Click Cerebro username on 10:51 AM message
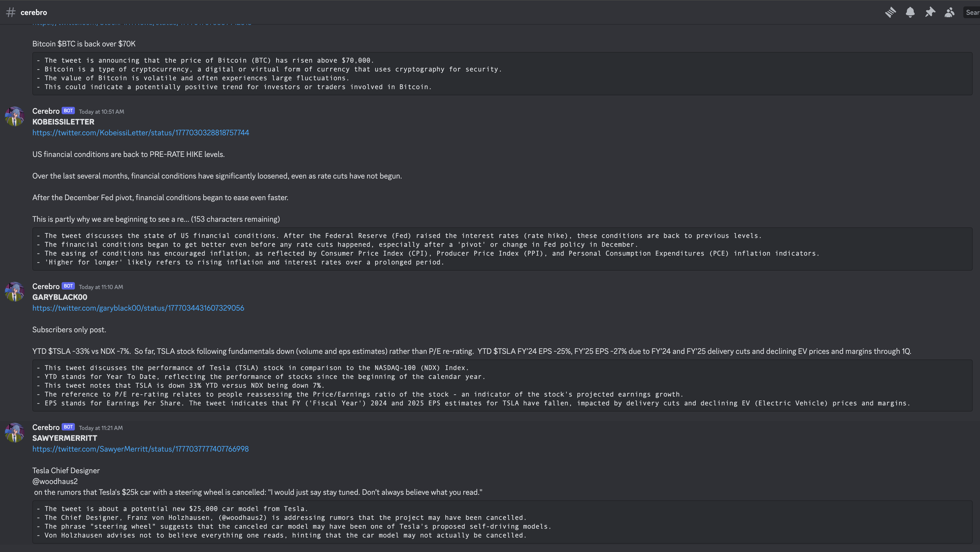 point(46,111)
